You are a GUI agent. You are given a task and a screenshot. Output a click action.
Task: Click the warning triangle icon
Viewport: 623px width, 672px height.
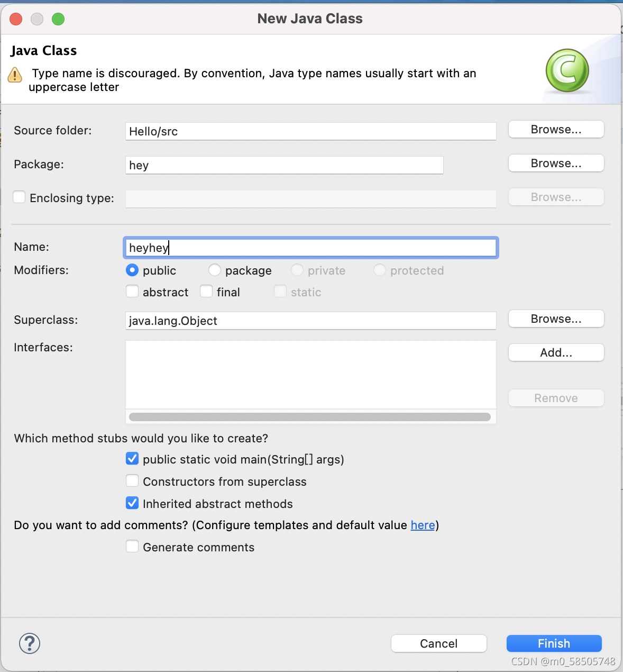(15, 75)
